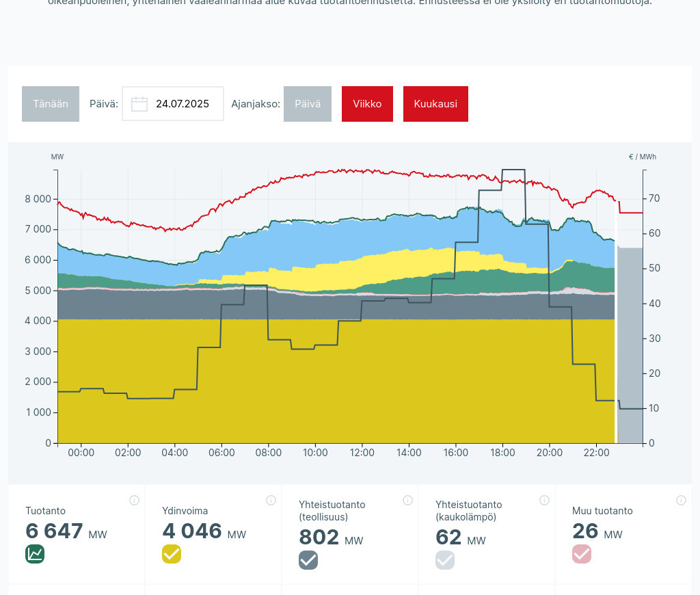Open info icon on Yhteistuotanto (kaukolämpö) card
Image resolution: width=700 pixels, height=595 pixels.
tap(544, 500)
